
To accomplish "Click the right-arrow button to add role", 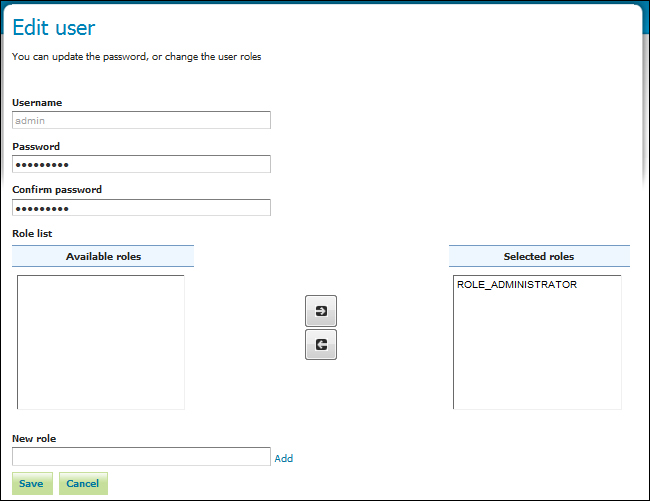I will tap(321, 311).
